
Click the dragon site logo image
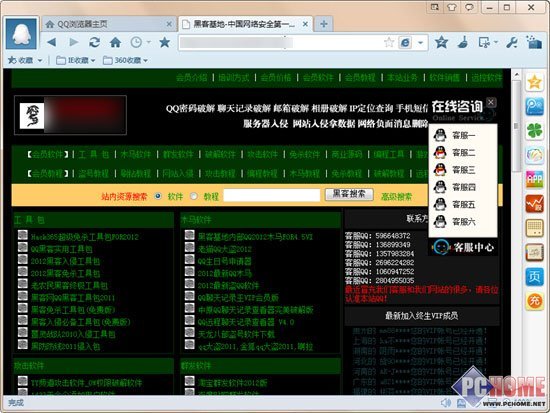tap(32, 115)
